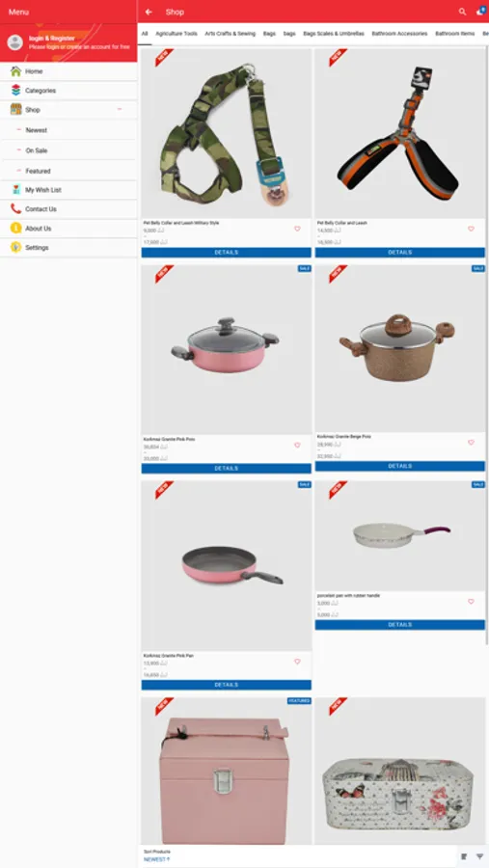This screenshot has width=489, height=868.
Task: Open the About Us info icon
Action: point(15,228)
